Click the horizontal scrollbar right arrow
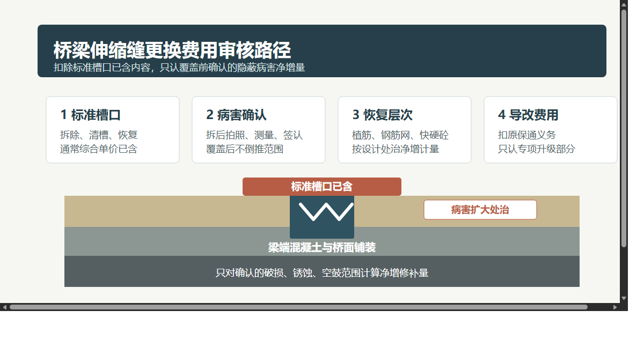The height and width of the screenshot is (362, 644). 615,307
